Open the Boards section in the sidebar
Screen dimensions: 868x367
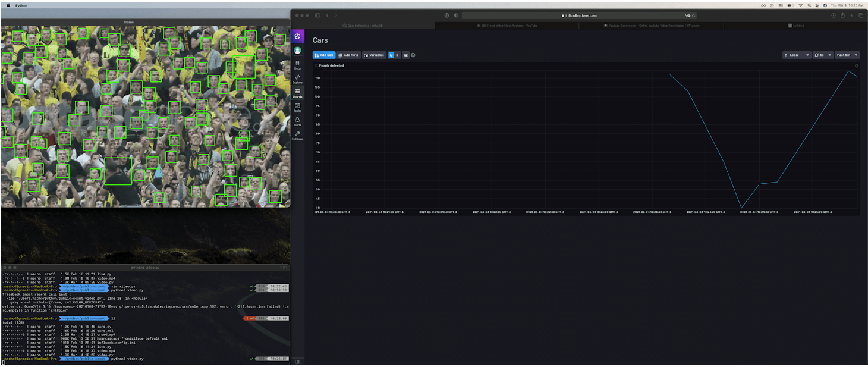click(x=297, y=93)
